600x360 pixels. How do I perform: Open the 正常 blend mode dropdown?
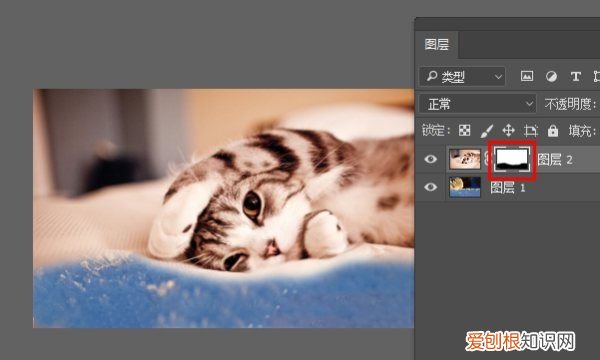click(x=477, y=104)
